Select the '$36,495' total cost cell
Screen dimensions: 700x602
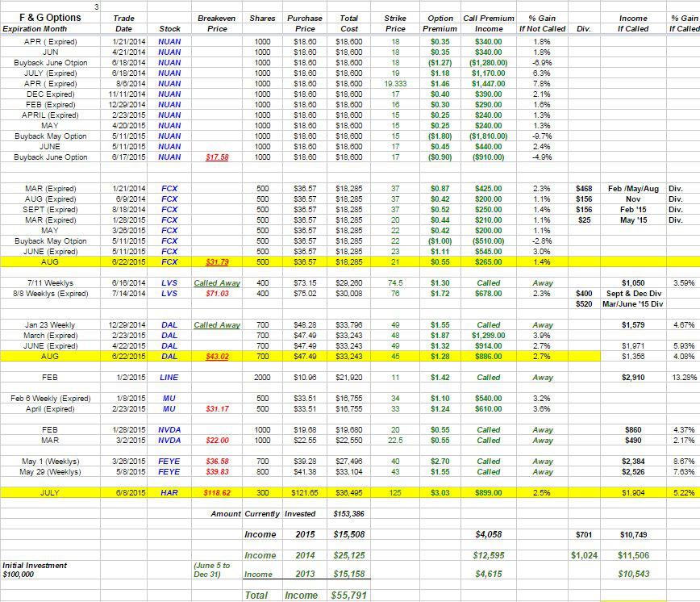pos(348,492)
